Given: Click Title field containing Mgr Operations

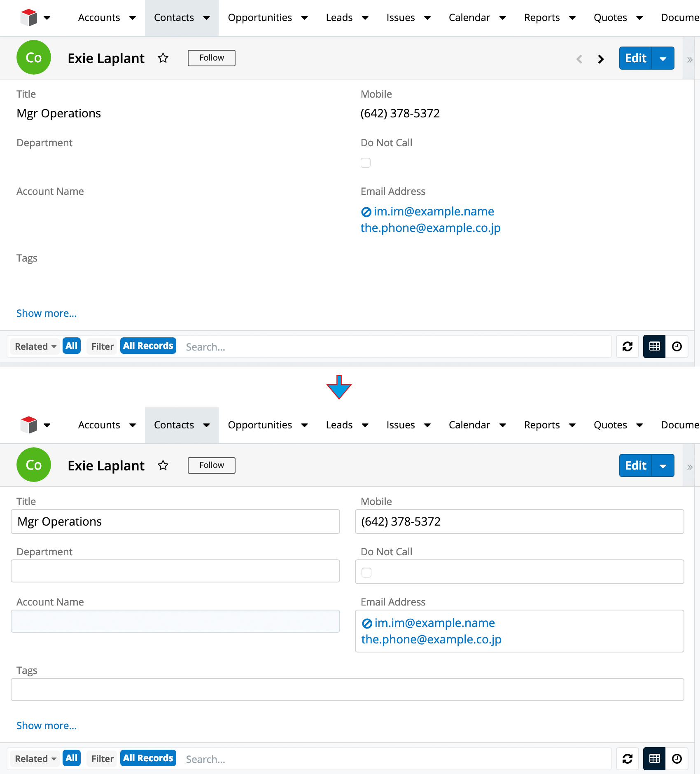Looking at the screenshot, I should (x=175, y=521).
